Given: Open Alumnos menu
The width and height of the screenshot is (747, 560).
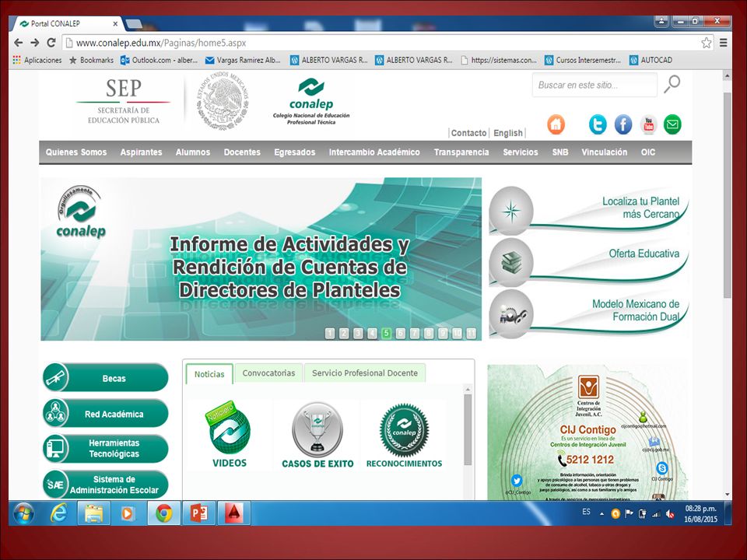Looking at the screenshot, I should 193,152.
